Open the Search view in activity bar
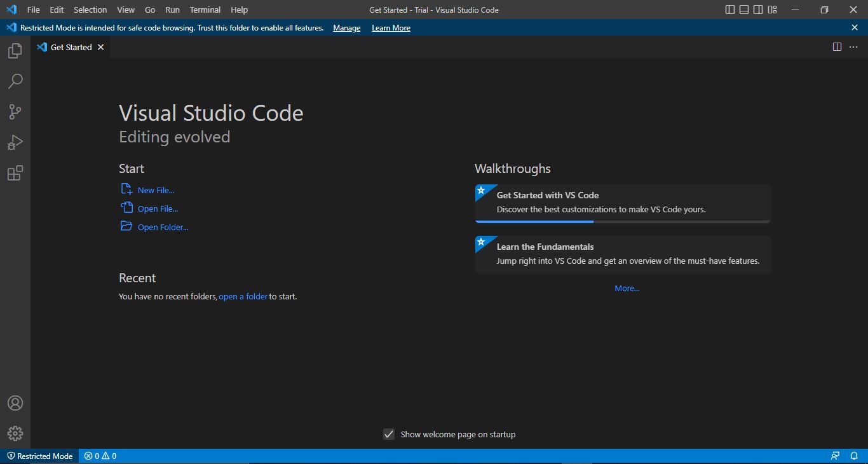This screenshot has width=868, height=464. point(15,81)
